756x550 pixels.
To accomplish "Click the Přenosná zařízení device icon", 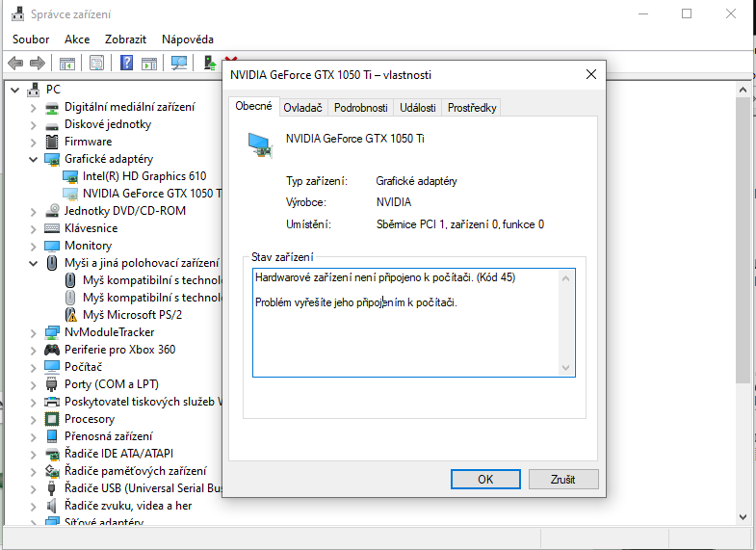I will pyautogui.click(x=52, y=436).
